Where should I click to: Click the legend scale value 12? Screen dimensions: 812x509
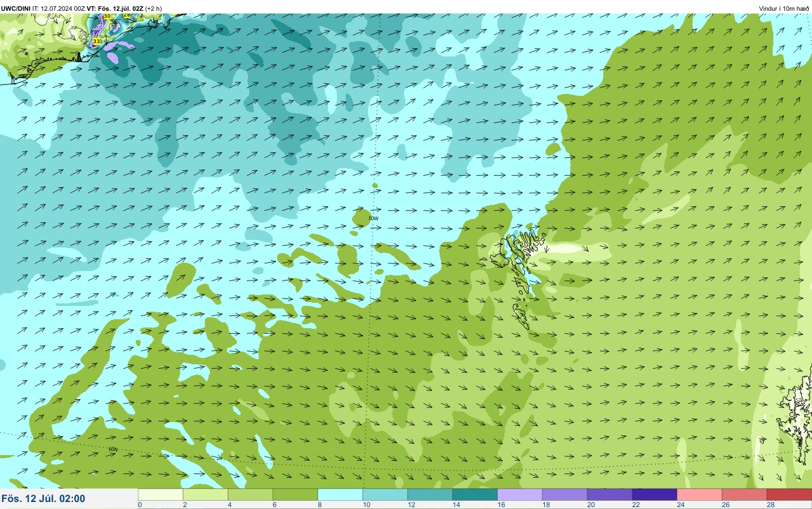[x=411, y=505]
